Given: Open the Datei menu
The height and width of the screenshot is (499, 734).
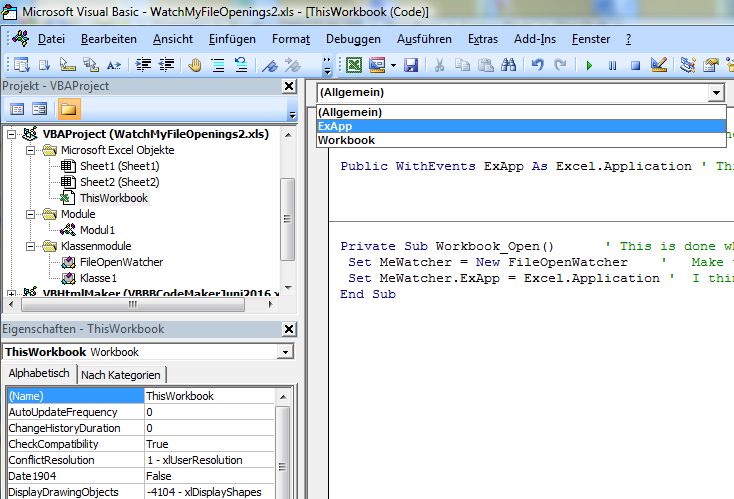Looking at the screenshot, I should [x=51, y=39].
